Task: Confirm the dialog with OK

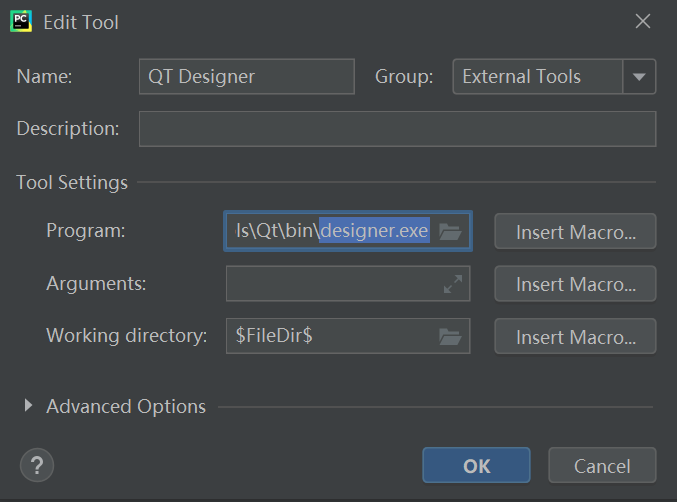Action: pos(476,465)
